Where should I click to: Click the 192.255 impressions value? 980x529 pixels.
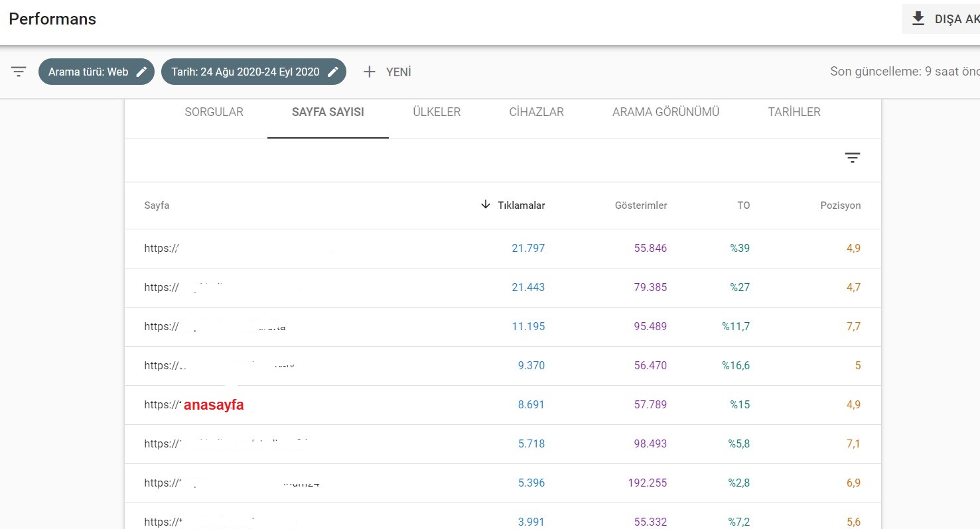coord(648,483)
